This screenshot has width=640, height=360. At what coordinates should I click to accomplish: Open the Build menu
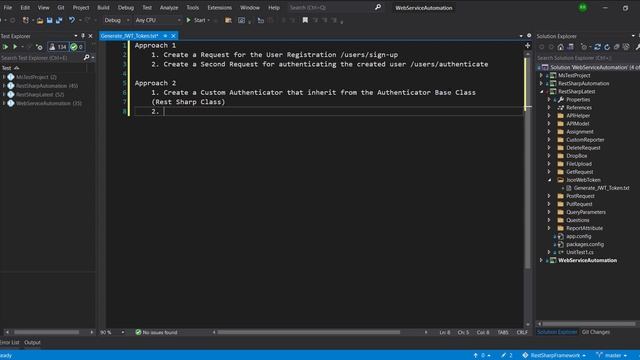coord(103,7)
